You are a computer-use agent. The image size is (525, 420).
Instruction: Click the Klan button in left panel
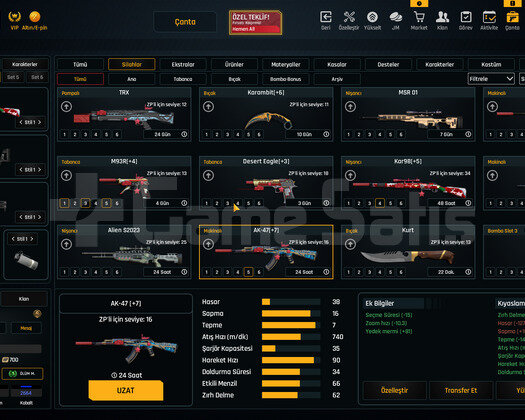[24, 299]
